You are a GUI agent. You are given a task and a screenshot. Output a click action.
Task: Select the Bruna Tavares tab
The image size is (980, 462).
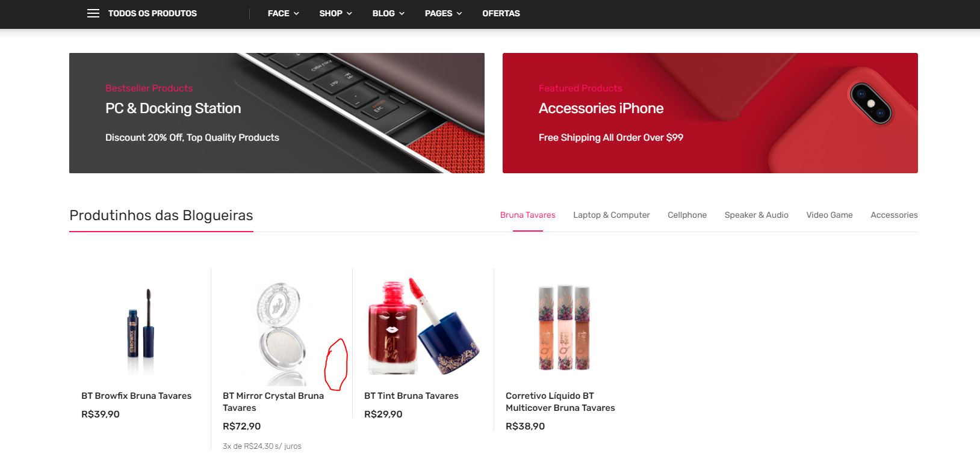[527, 215]
